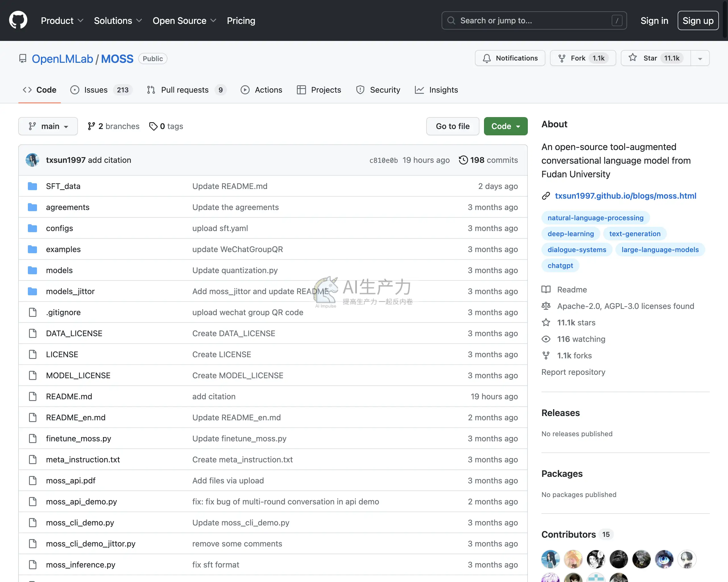Screen dimensions: 728x582
Task: Expand the Open Source dropdown
Action: click(x=184, y=20)
